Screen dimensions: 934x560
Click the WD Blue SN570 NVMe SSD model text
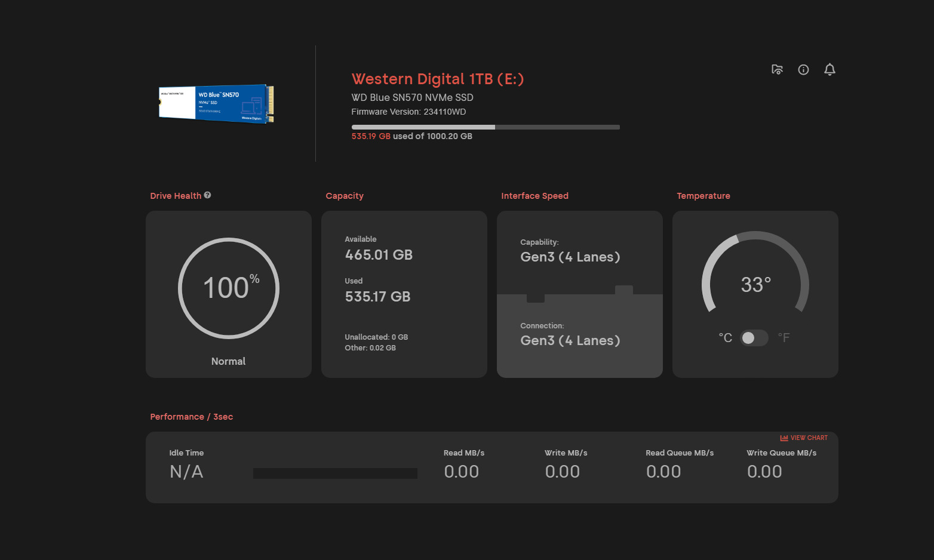412,97
